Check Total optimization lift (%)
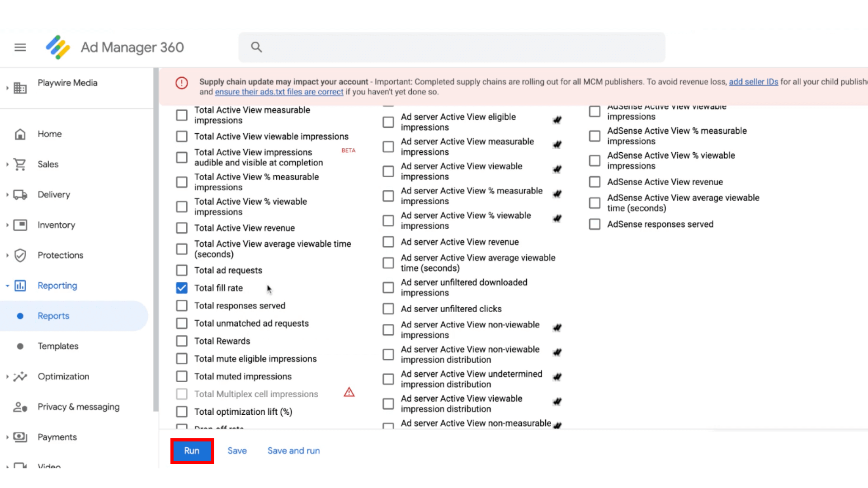This screenshot has height=488, width=868. 182,412
